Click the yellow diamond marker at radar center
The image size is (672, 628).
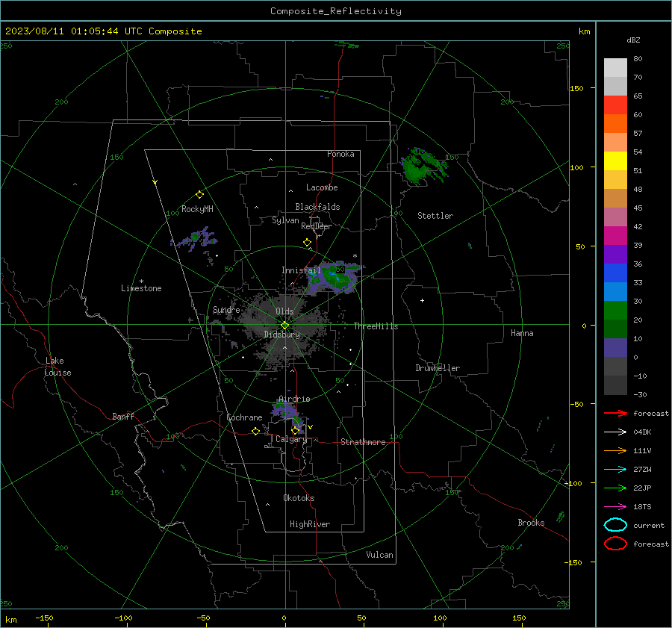(x=284, y=326)
